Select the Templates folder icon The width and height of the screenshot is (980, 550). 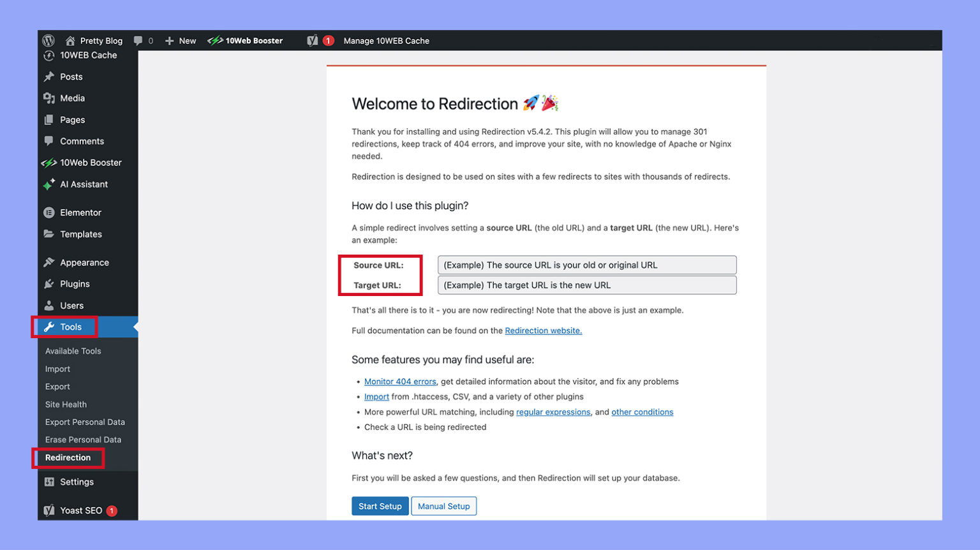(50, 234)
